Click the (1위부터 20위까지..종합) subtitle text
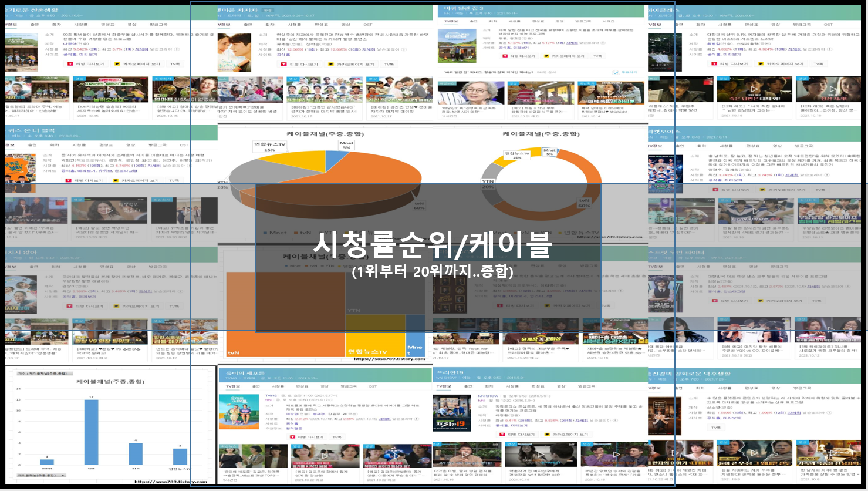The height and width of the screenshot is (491, 868). pyautogui.click(x=433, y=271)
